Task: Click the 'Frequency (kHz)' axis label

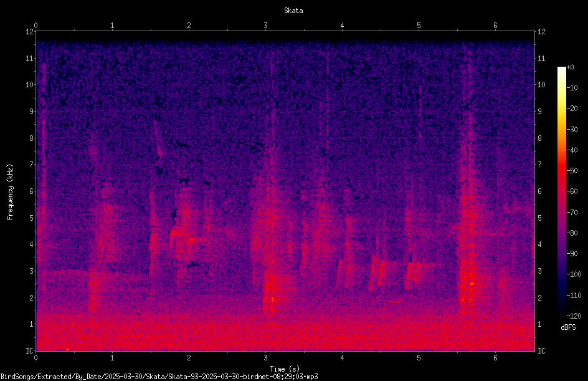Action: click(x=10, y=191)
